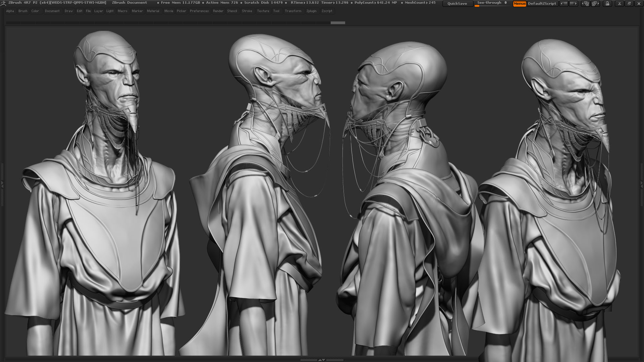Open the Texture menu
Image resolution: width=644 pixels, height=362 pixels.
(263, 11)
